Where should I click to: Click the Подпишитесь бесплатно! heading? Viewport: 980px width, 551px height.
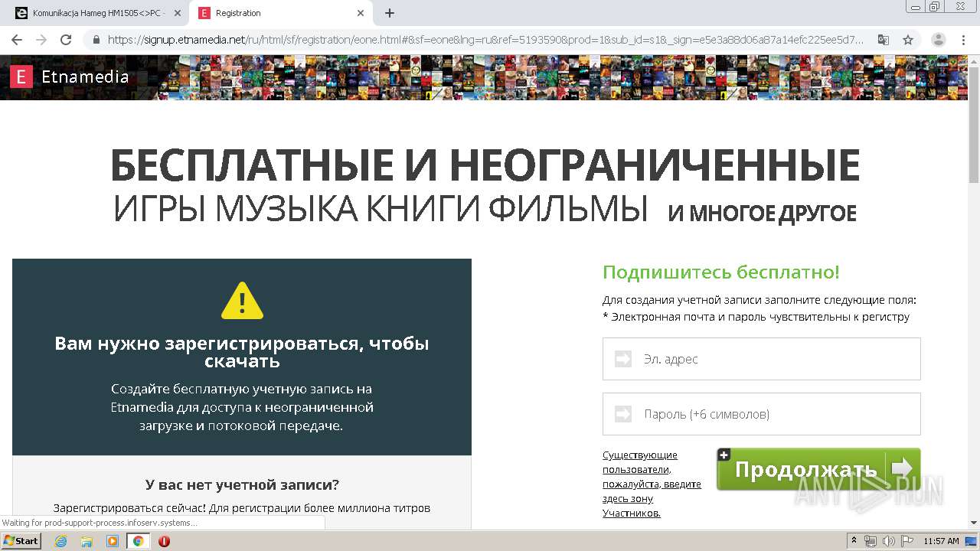(x=721, y=272)
